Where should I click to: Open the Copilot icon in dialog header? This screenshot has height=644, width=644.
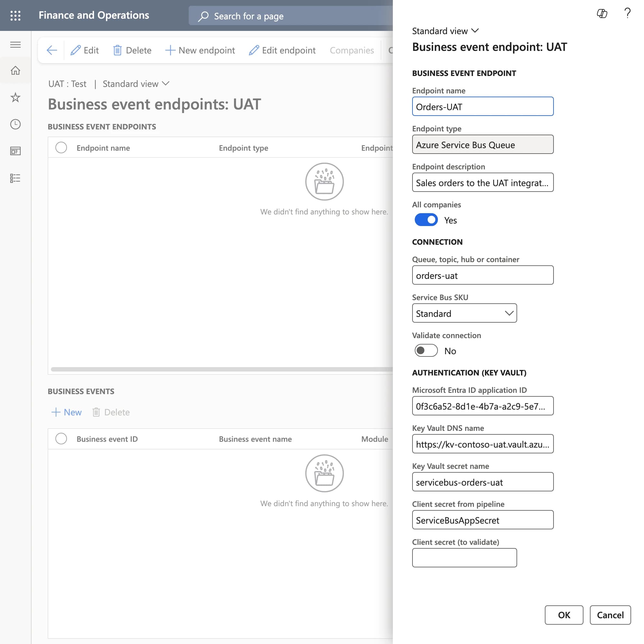602,14
